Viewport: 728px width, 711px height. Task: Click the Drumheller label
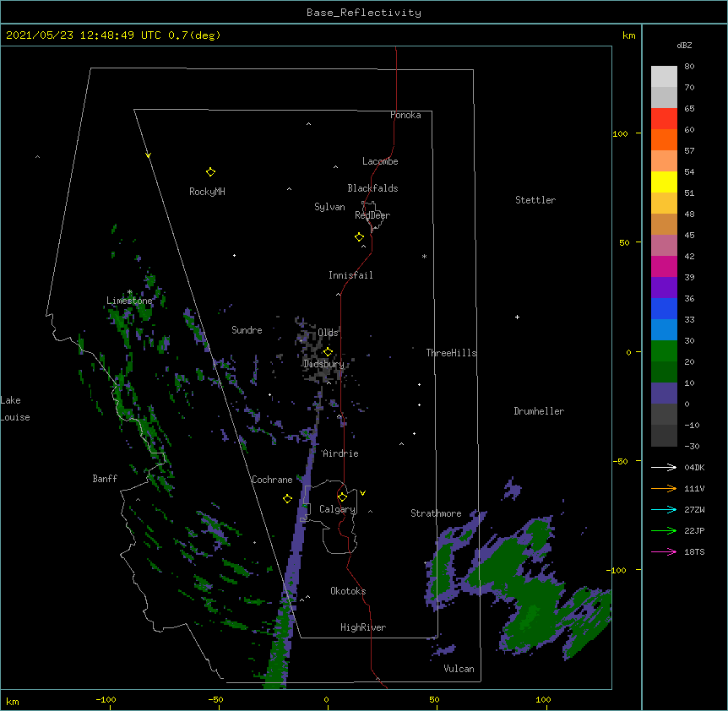click(x=539, y=411)
